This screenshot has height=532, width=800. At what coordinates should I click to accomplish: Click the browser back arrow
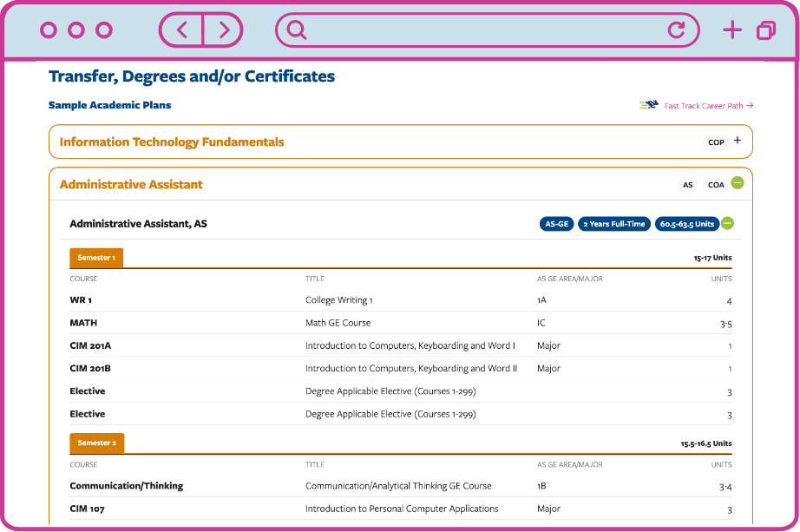(x=182, y=30)
